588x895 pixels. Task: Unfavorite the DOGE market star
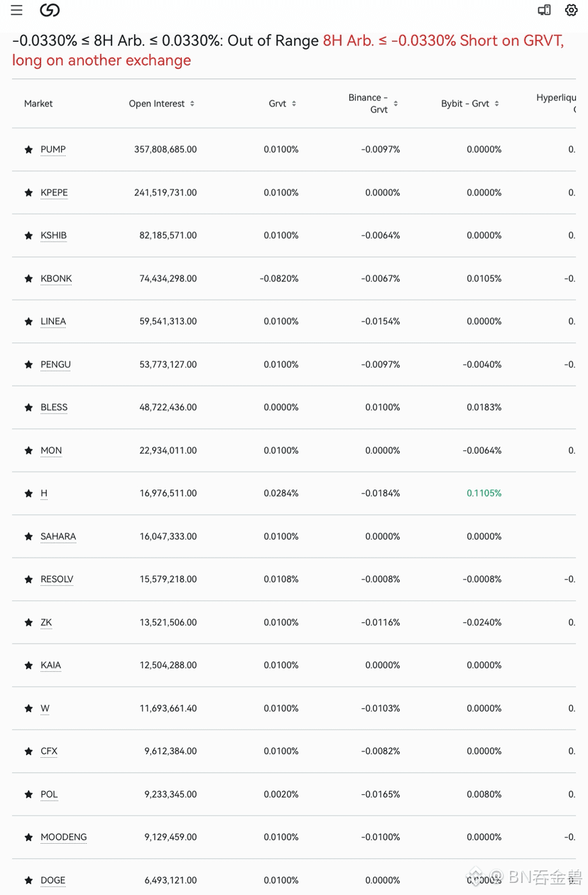28,881
